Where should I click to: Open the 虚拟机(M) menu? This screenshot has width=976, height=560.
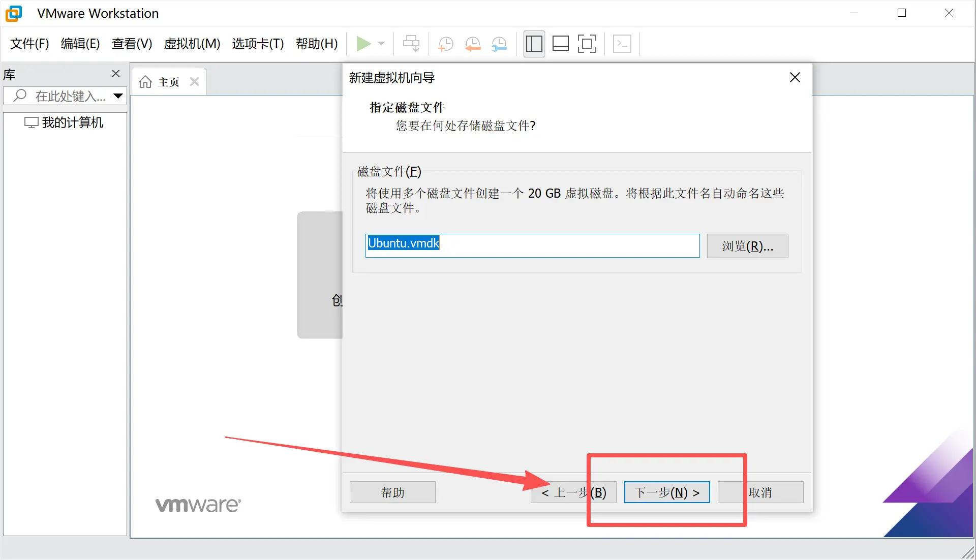[x=192, y=44]
